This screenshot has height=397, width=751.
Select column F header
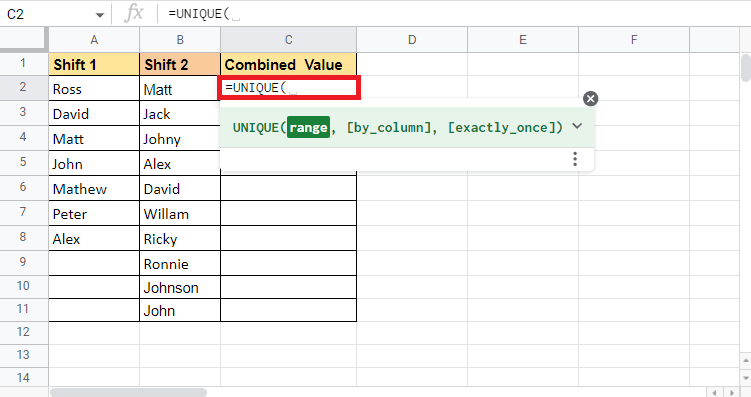634,40
